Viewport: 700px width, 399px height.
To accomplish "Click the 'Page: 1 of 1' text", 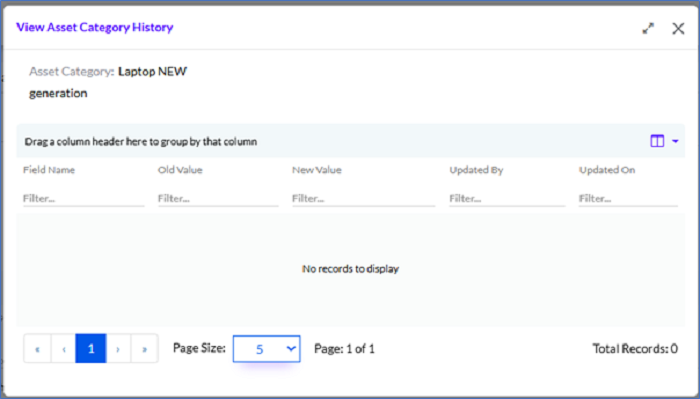I will (x=344, y=349).
